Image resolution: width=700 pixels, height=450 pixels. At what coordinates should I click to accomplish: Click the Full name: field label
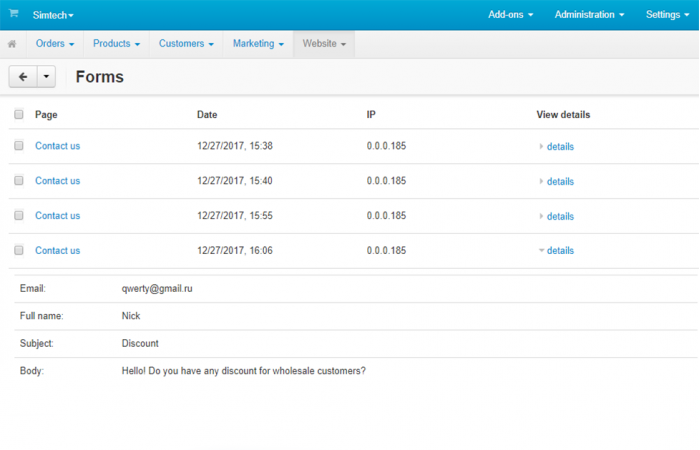click(42, 316)
